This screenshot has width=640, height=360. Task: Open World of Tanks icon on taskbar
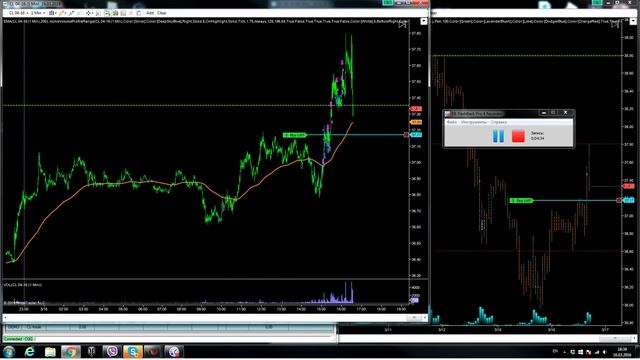tap(91, 351)
